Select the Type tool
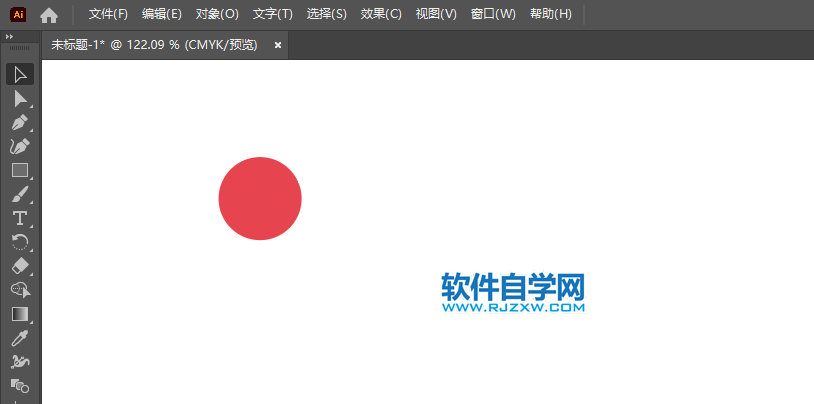Image resolution: width=814 pixels, height=404 pixels. (x=20, y=219)
